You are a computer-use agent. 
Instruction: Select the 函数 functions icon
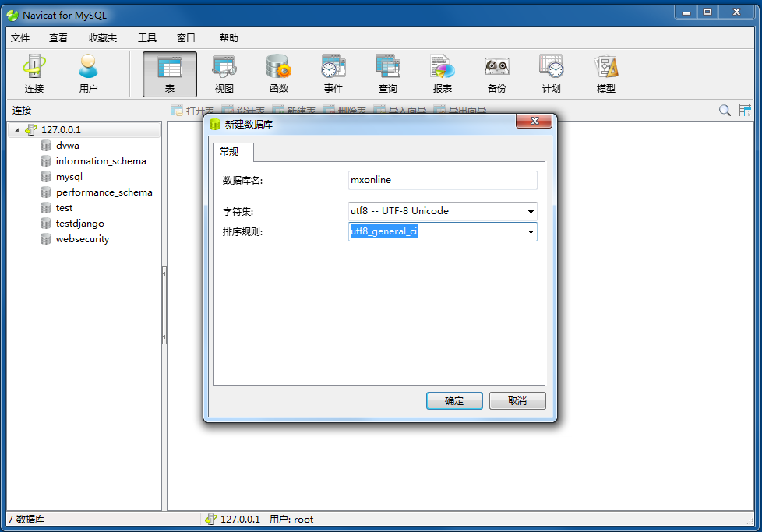click(x=279, y=74)
